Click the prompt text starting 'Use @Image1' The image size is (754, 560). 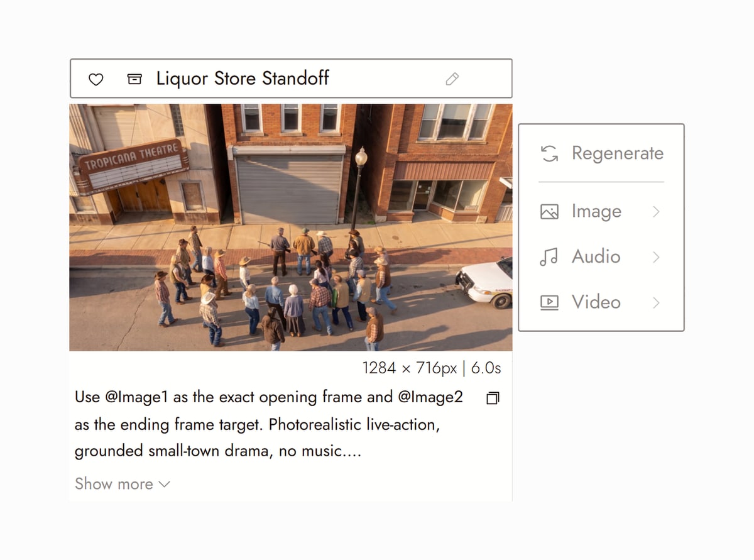pyautogui.click(x=269, y=425)
